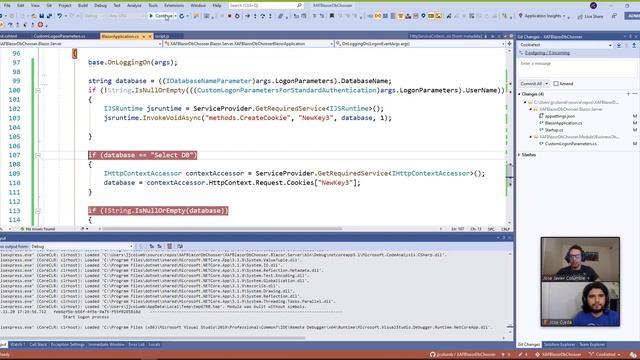The width and height of the screenshot is (640, 360).
Task: Click the Commit All button
Action: point(531,84)
